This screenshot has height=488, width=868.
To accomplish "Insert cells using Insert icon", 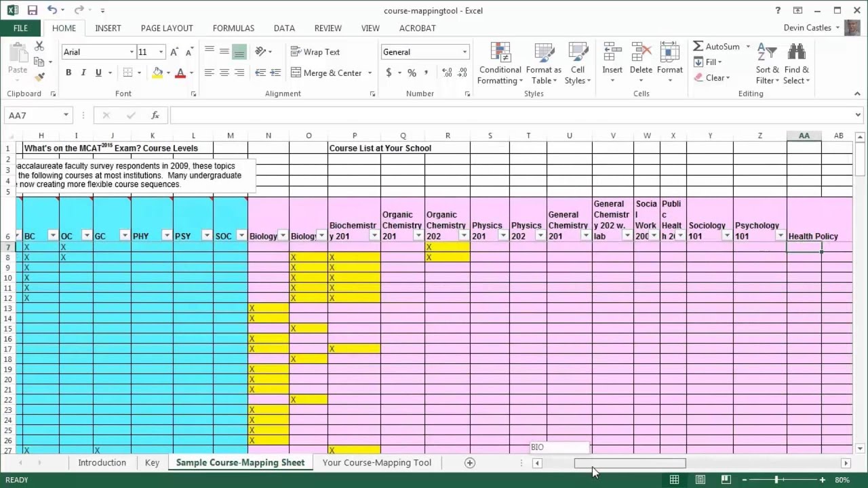I will (612, 64).
